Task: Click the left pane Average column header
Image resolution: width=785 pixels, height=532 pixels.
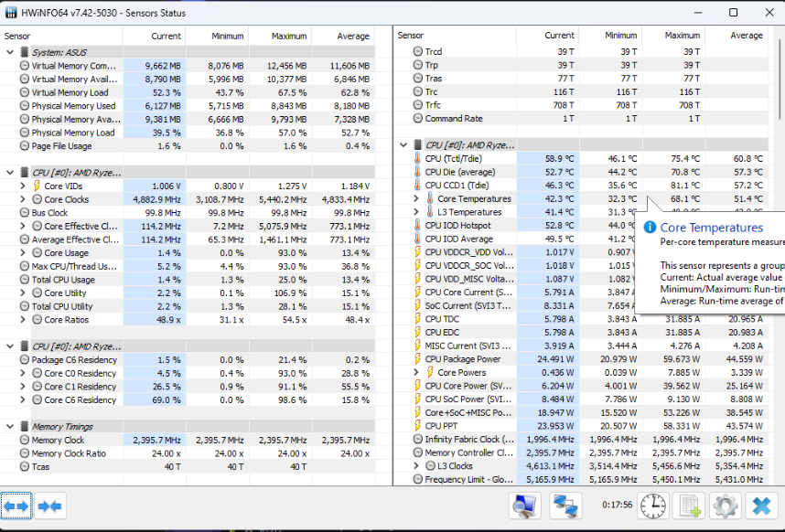Action: 343,36
